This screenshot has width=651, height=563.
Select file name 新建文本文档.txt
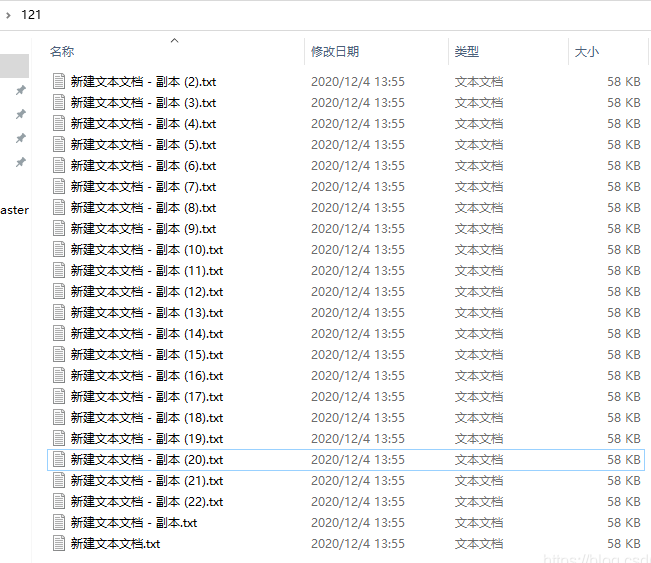pos(115,543)
